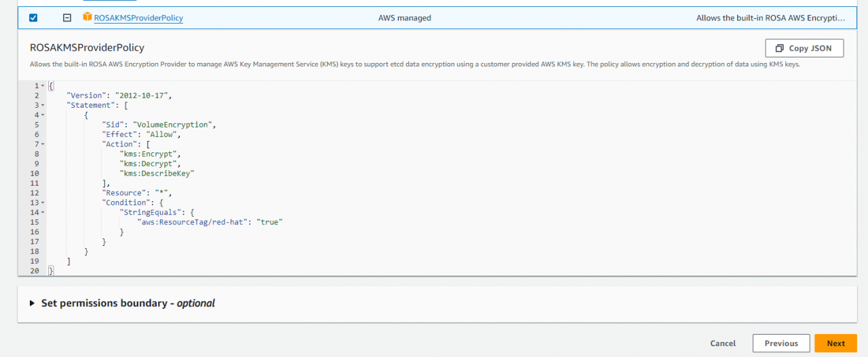Click the "Sid": "VolumeEncryption" line
This screenshot has width=868, height=357.
pyautogui.click(x=159, y=125)
